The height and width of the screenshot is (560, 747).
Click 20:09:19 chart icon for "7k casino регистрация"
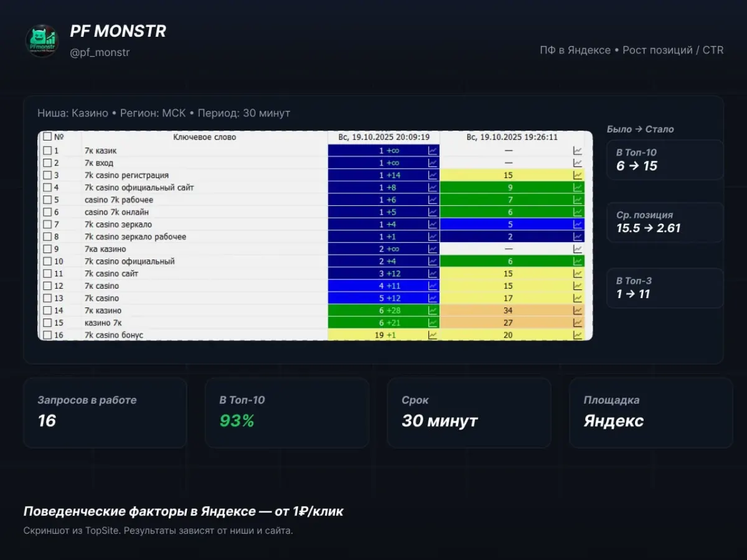tap(433, 175)
